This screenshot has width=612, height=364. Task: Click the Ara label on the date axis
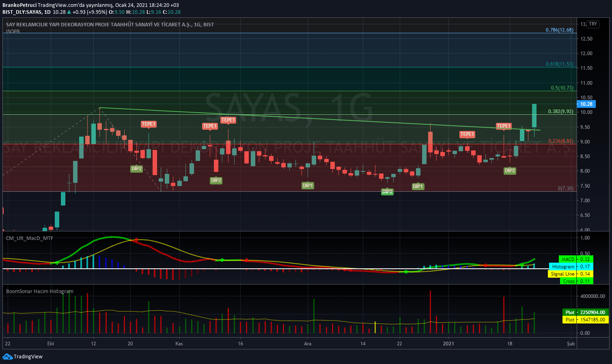(x=308, y=344)
